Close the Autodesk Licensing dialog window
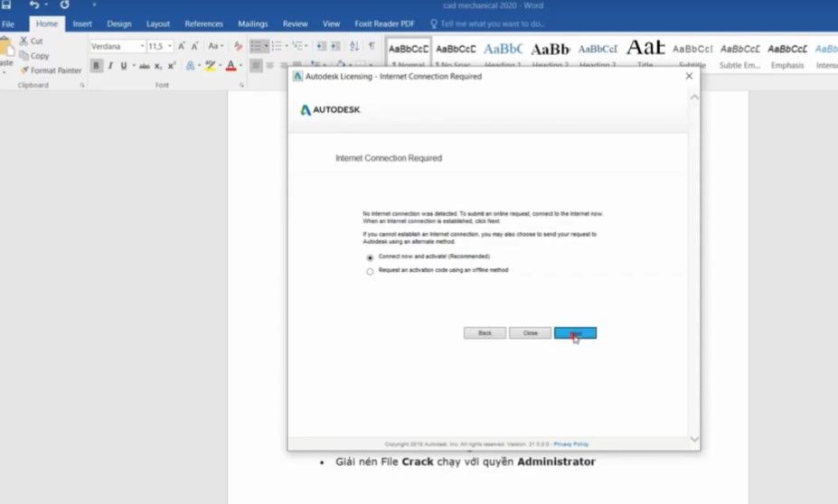 tap(689, 77)
